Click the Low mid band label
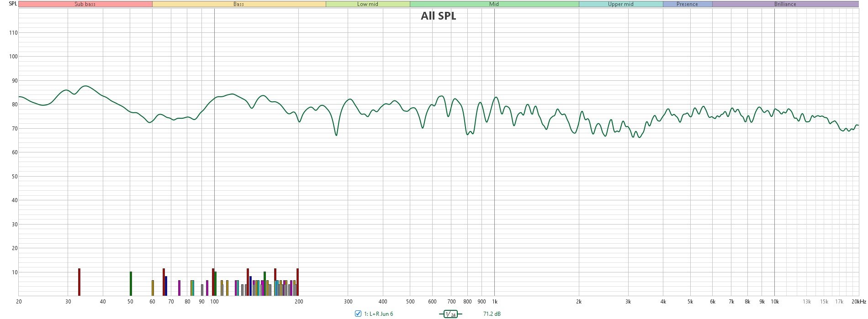868x319 pixels. coord(367,4)
